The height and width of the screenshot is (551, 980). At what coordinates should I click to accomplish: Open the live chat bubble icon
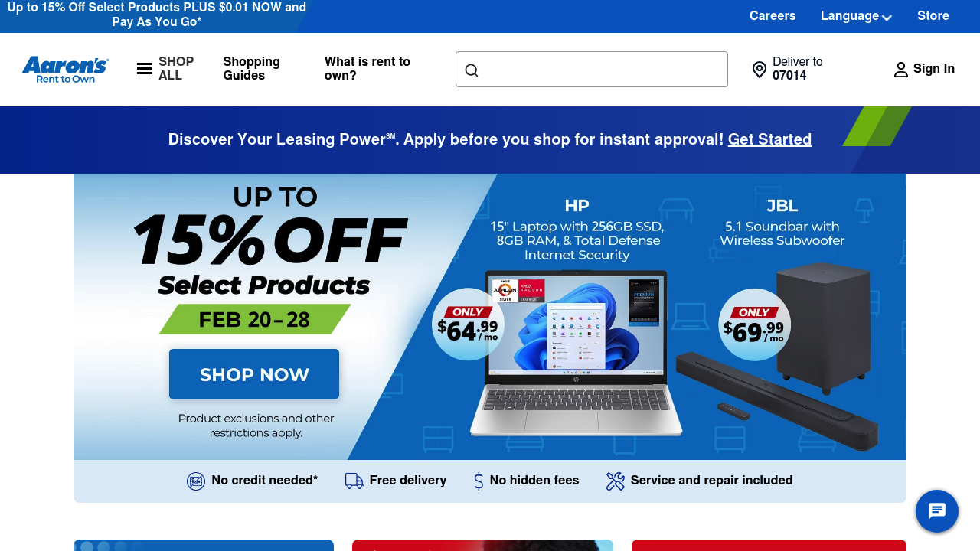(x=937, y=511)
